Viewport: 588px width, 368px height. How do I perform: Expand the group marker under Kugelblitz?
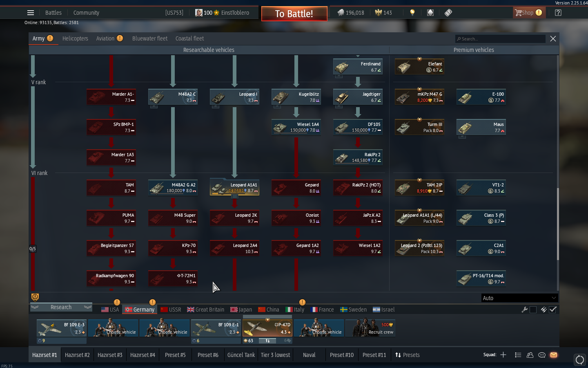tap(277, 107)
